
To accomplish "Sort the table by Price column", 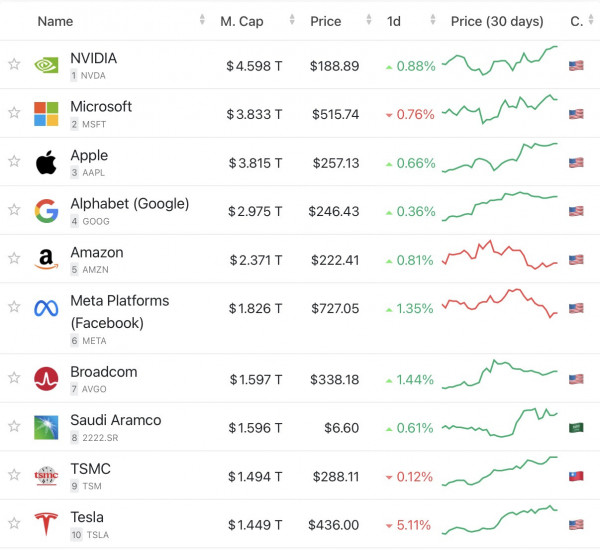I will pos(325,21).
